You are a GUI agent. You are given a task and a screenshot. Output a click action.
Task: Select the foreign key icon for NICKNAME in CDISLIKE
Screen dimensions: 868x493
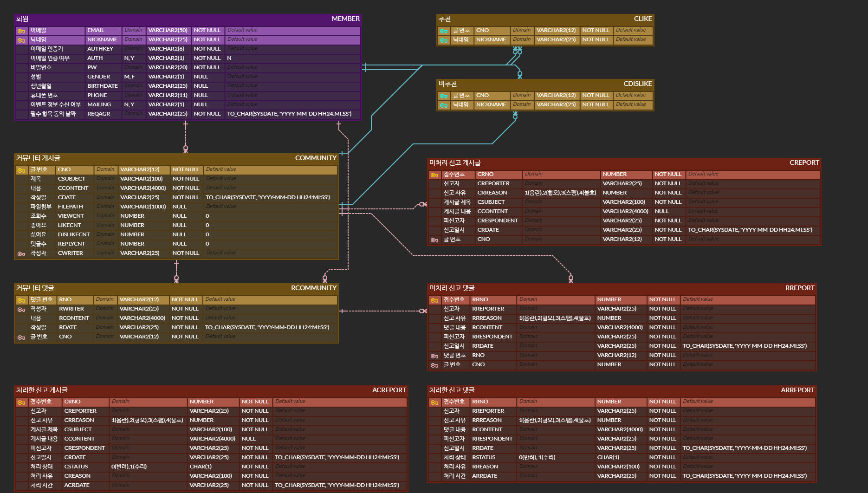pos(444,104)
